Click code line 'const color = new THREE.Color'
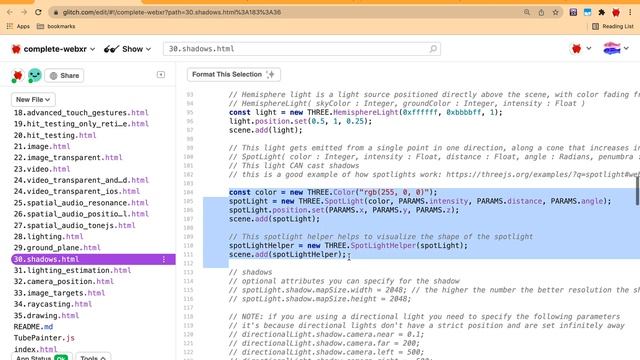640x360 pixels. tap(333, 192)
